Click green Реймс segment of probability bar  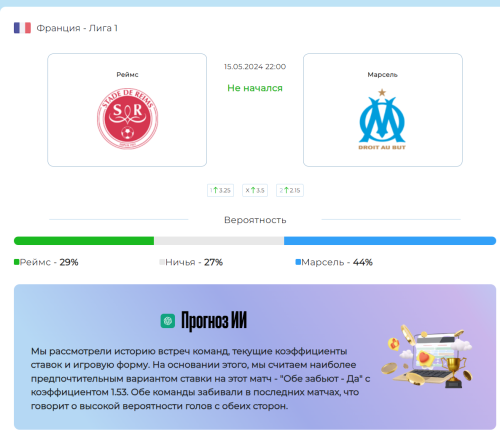tap(84, 241)
